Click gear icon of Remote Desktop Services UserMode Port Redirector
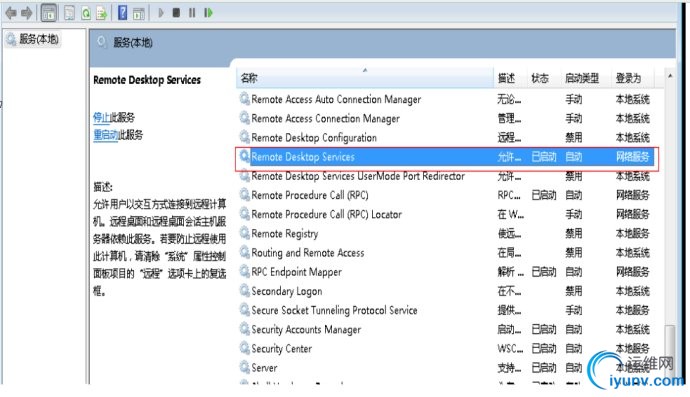The width and height of the screenshot is (690, 397). pyautogui.click(x=244, y=176)
